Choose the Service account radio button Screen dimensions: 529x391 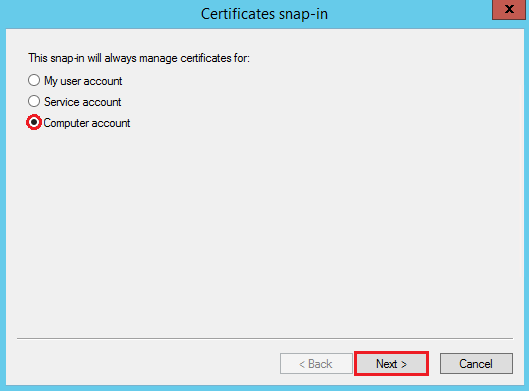(34, 102)
